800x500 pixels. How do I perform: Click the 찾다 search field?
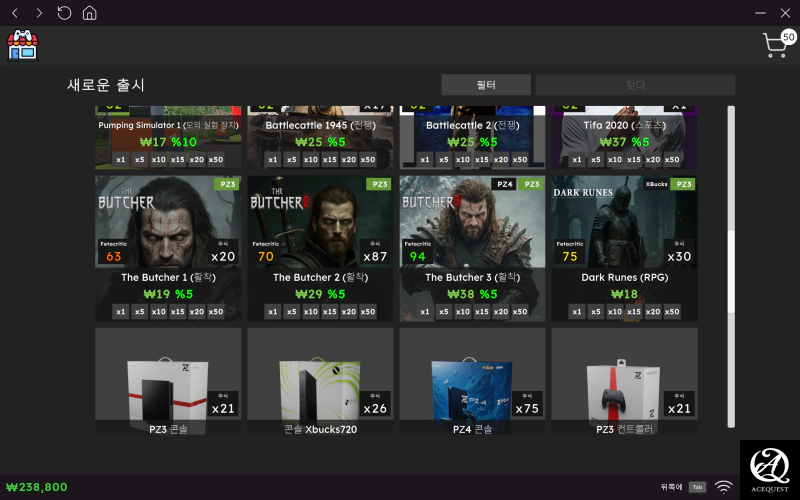coord(635,85)
